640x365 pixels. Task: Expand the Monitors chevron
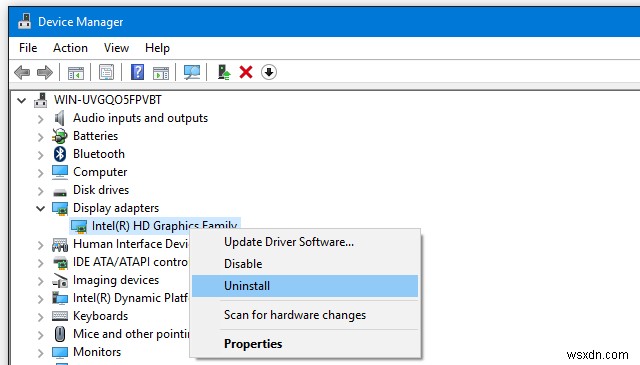pyautogui.click(x=40, y=353)
